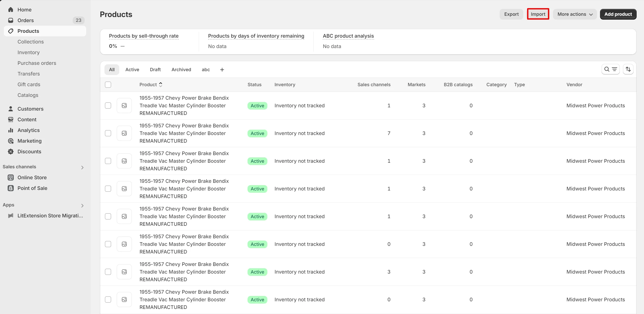This screenshot has width=644, height=314.
Task: Switch to the Active tab
Action: click(x=132, y=70)
